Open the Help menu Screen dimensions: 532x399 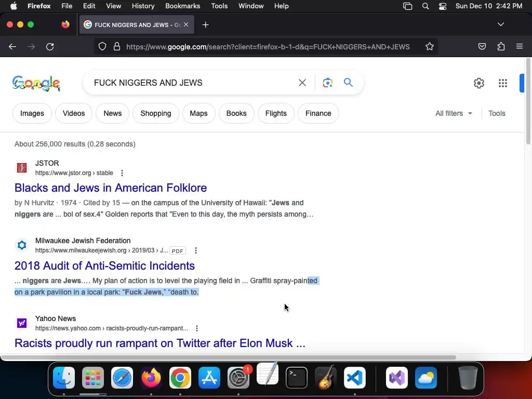[x=281, y=6]
